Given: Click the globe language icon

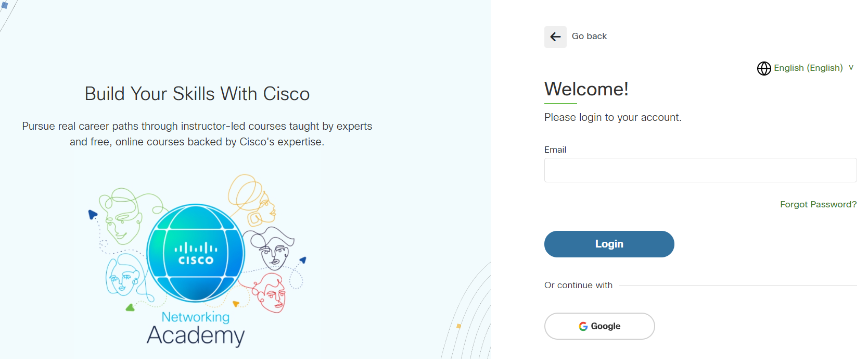Looking at the screenshot, I should click(x=764, y=68).
